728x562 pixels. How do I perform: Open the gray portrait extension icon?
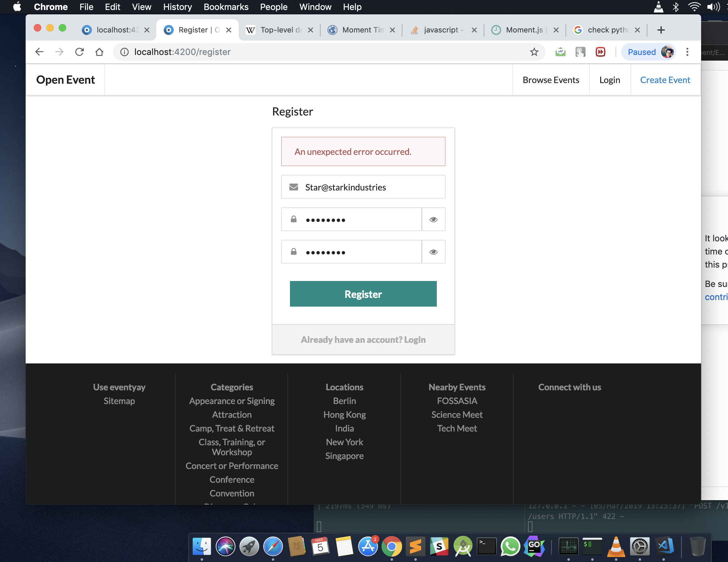tap(580, 52)
